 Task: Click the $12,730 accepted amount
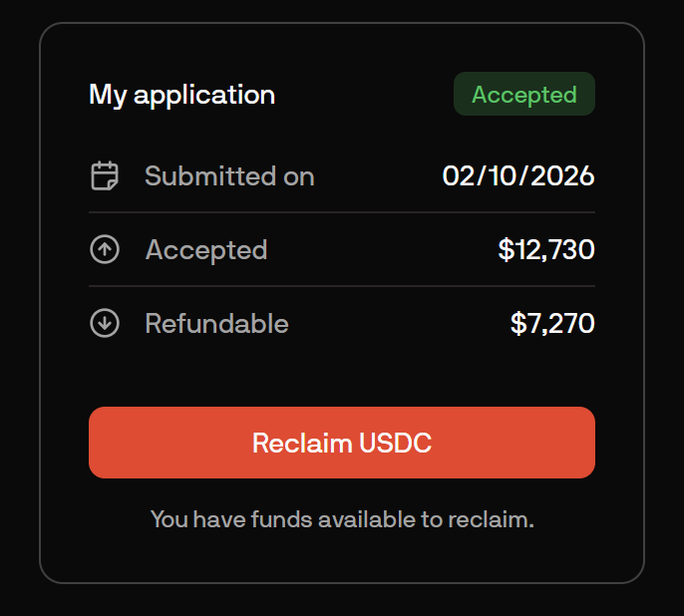pos(546,250)
